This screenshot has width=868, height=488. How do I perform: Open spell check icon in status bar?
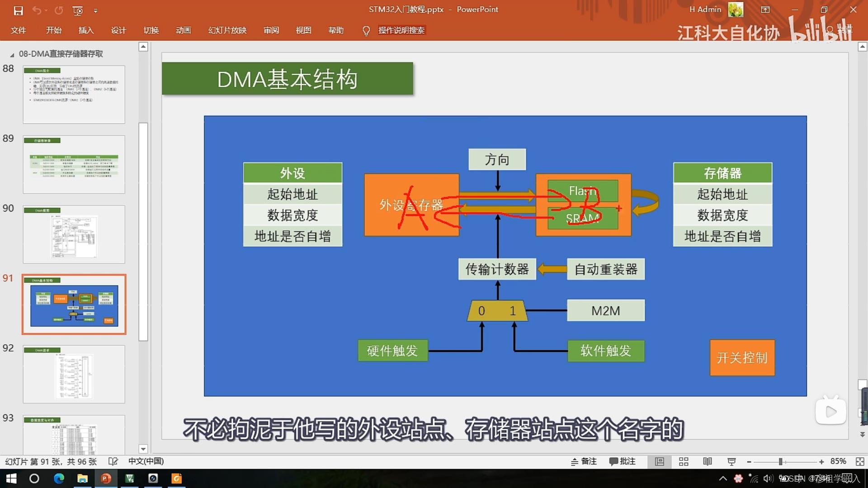pyautogui.click(x=113, y=461)
